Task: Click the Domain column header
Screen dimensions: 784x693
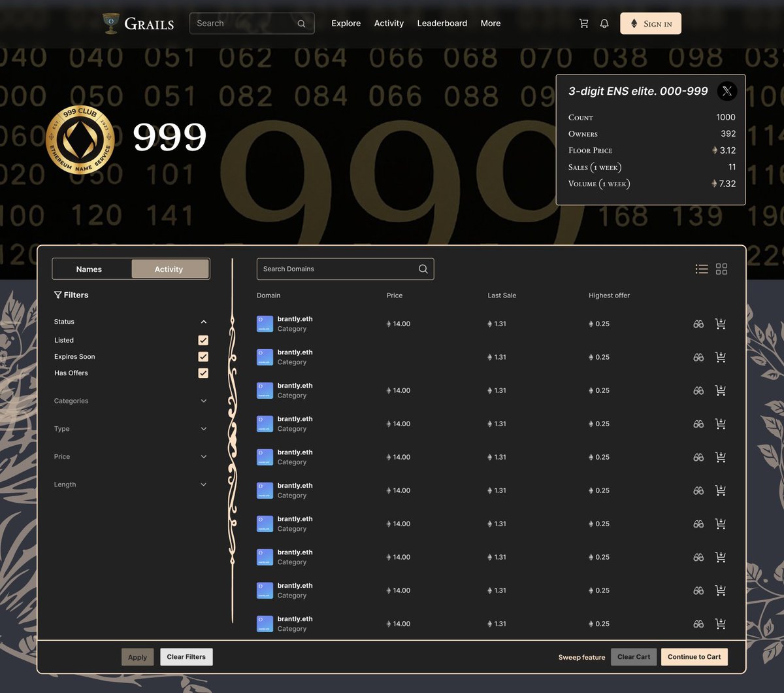Action: coord(269,296)
